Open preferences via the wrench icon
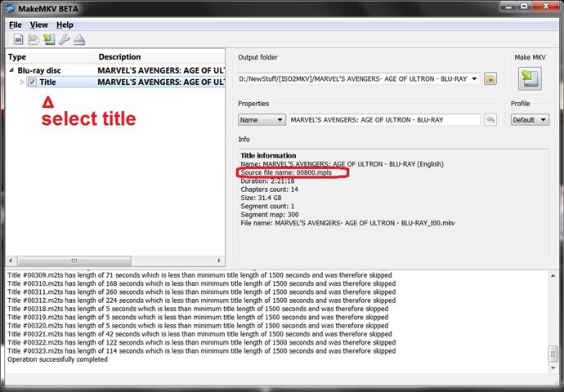 coord(64,39)
